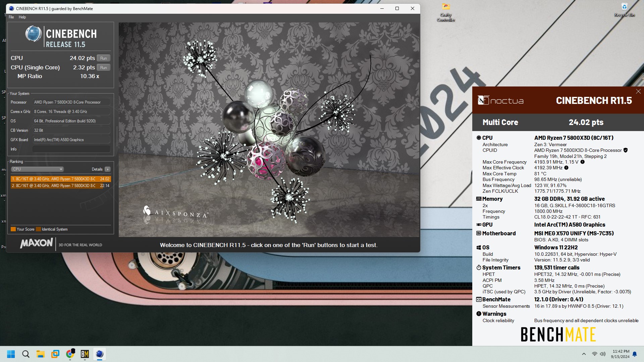Click the panel splitter grip handle
The height and width of the screenshot is (362, 644).
(117, 136)
